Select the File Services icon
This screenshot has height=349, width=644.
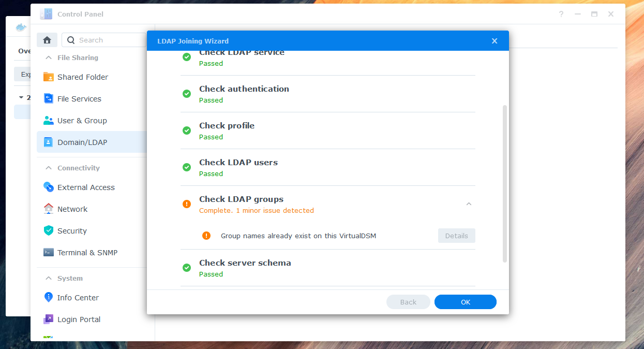click(x=49, y=99)
